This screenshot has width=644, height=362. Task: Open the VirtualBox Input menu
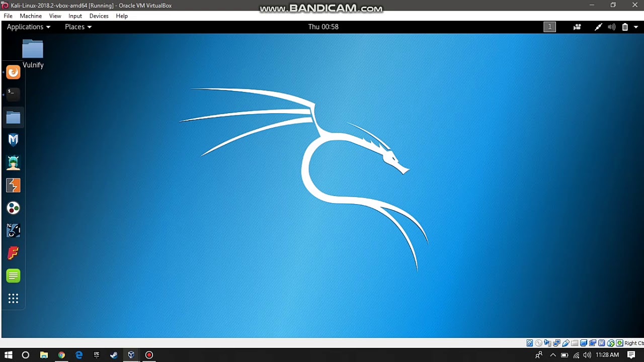75,16
